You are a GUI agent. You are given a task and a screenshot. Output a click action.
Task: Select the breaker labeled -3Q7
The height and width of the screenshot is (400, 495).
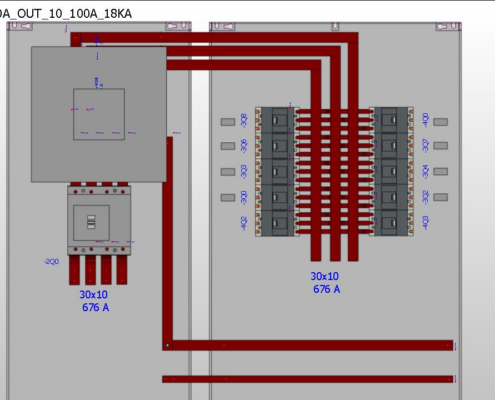(x=392, y=146)
